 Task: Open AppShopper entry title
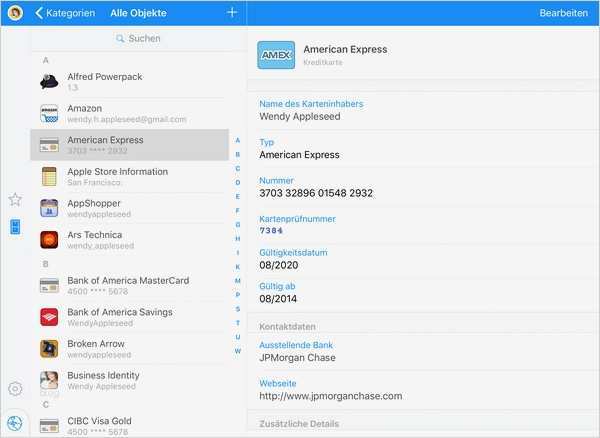94,203
